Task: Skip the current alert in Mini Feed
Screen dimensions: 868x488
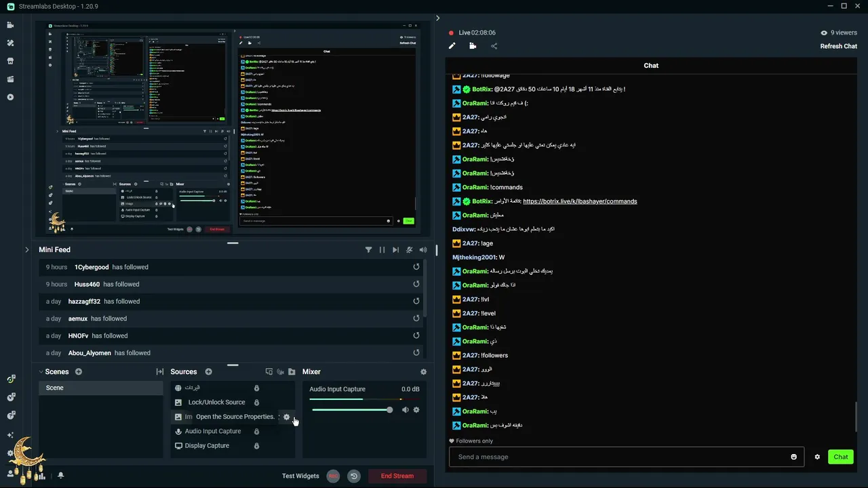Action: pyautogui.click(x=395, y=249)
